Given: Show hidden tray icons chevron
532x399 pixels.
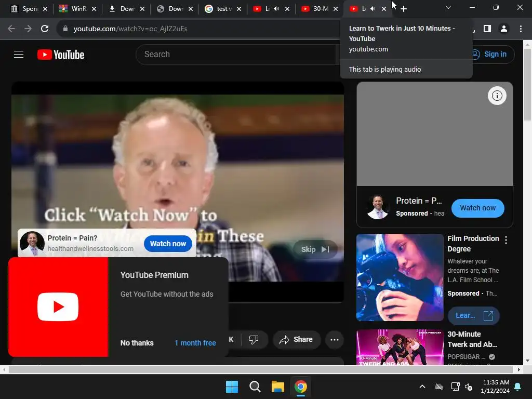Looking at the screenshot, I should pos(422,387).
